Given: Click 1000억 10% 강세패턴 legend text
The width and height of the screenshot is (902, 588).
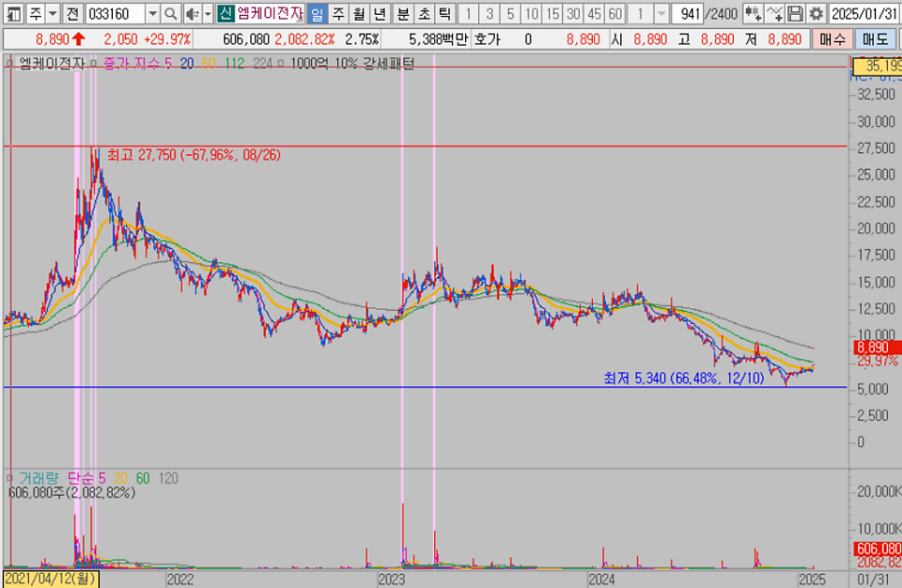Looking at the screenshot, I should pos(351,63).
